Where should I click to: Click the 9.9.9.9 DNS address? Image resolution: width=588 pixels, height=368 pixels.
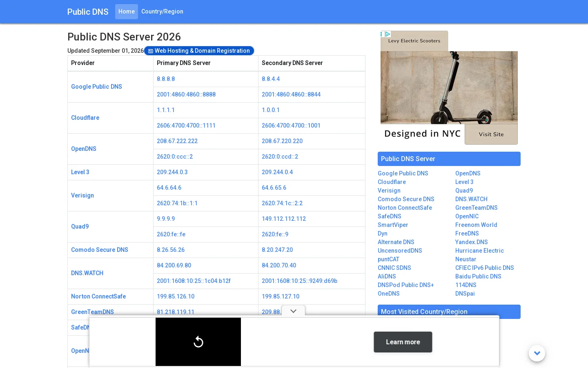tap(166, 219)
